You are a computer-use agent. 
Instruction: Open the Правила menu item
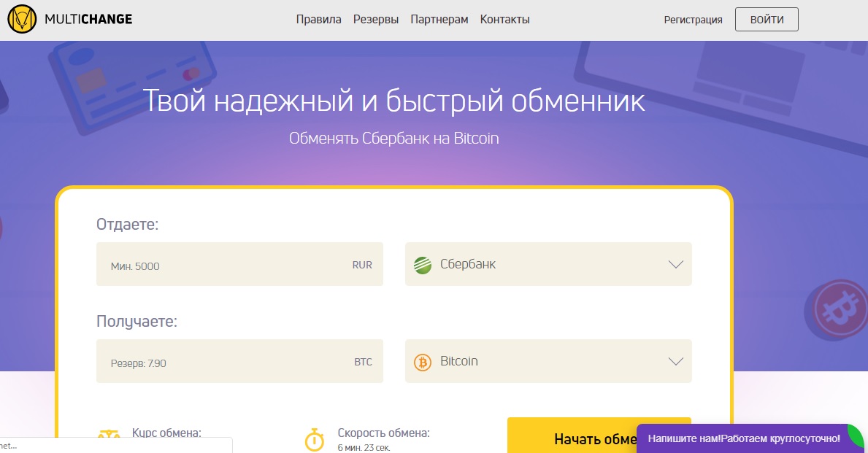click(x=318, y=20)
